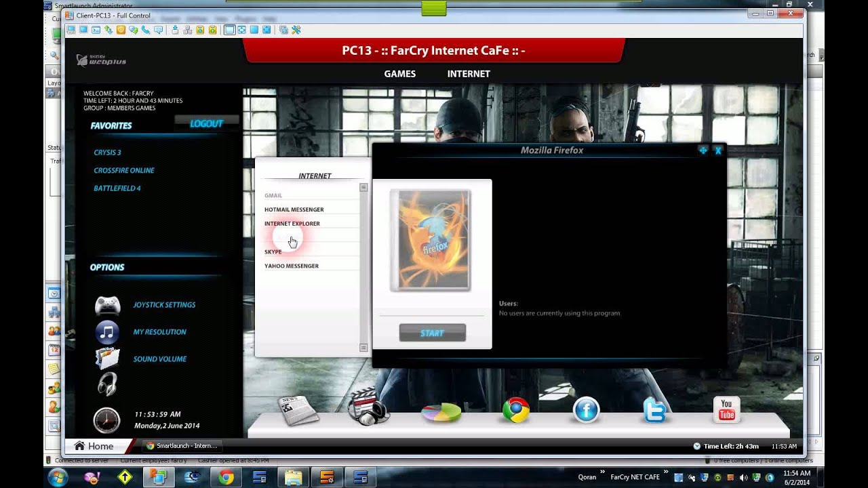Open JOYSTICK SETTINGS option
The image size is (868, 488).
[x=164, y=305]
